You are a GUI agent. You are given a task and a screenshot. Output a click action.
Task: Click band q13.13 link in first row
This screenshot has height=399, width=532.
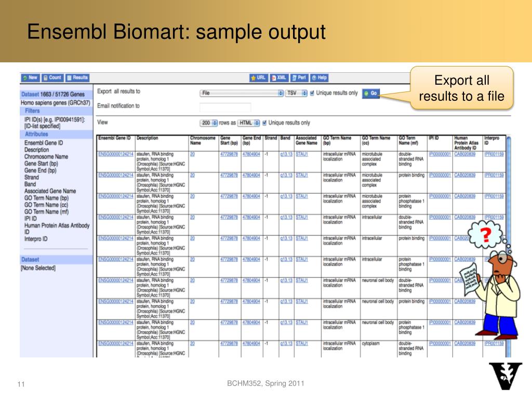point(286,154)
